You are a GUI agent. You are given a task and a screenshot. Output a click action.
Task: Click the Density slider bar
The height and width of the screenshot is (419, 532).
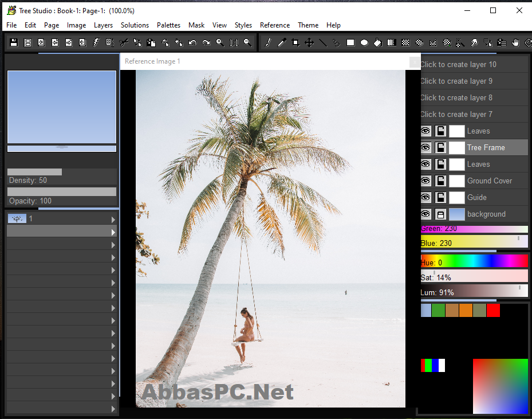click(x=62, y=172)
